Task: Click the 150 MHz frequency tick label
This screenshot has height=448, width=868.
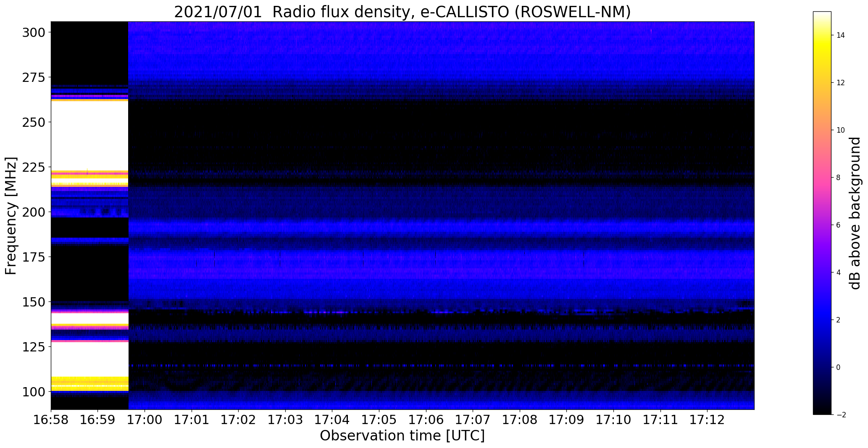Action: pyautogui.click(x=34, y=302)
